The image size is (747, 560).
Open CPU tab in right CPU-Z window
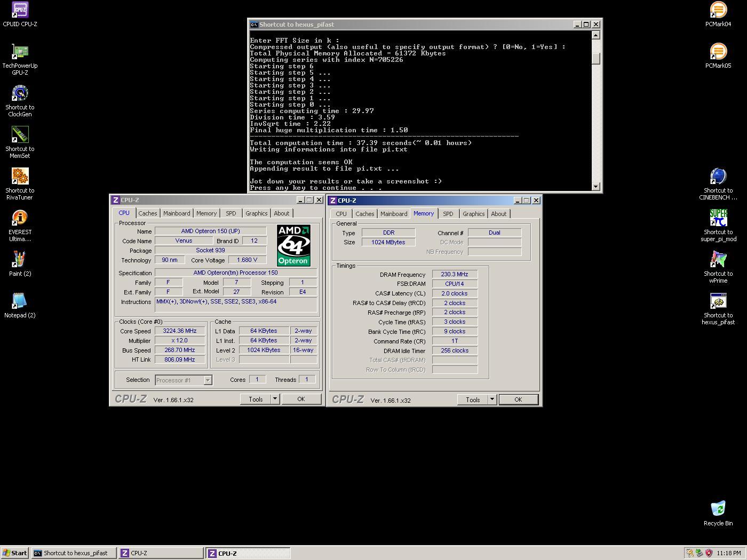(341, 214)
